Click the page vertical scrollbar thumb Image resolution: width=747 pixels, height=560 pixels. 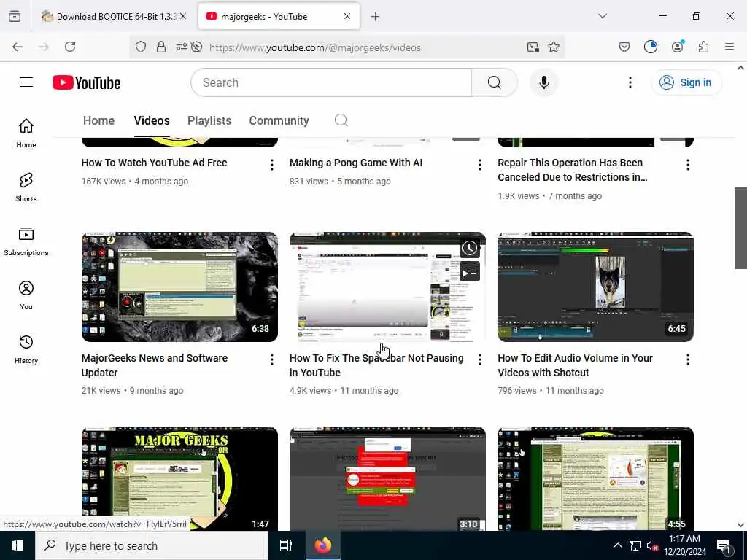[740, 228]
